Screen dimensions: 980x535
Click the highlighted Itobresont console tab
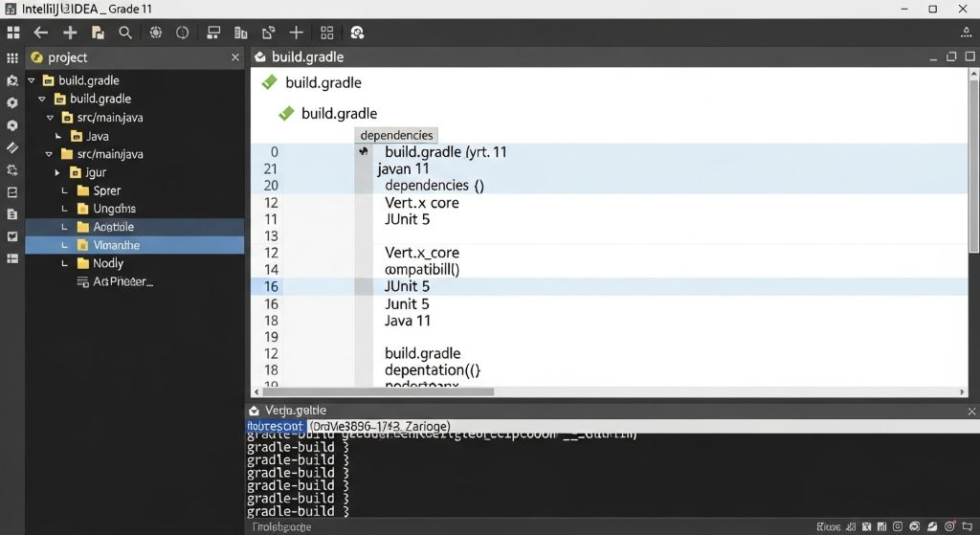click(275, 426)
